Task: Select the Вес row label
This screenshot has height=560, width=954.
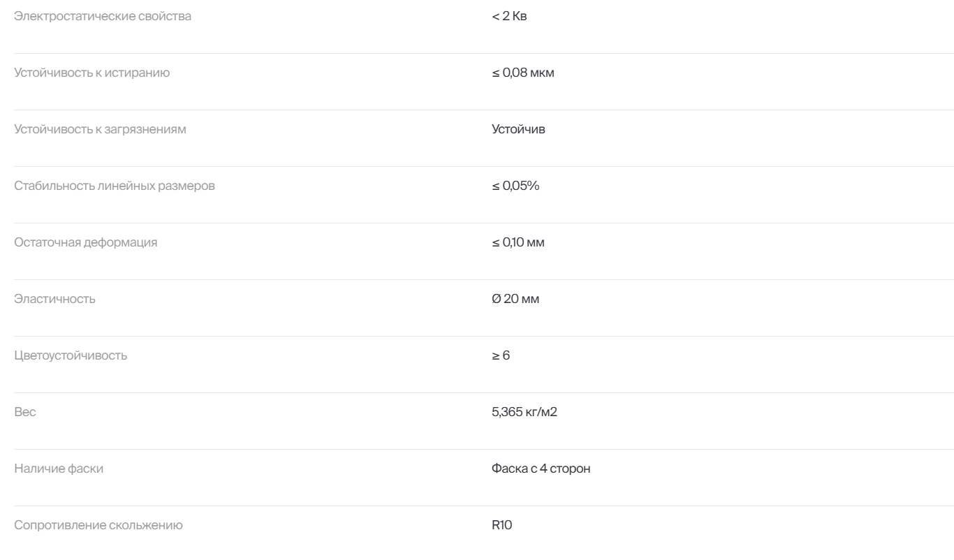Action: [x=25, y=413]
